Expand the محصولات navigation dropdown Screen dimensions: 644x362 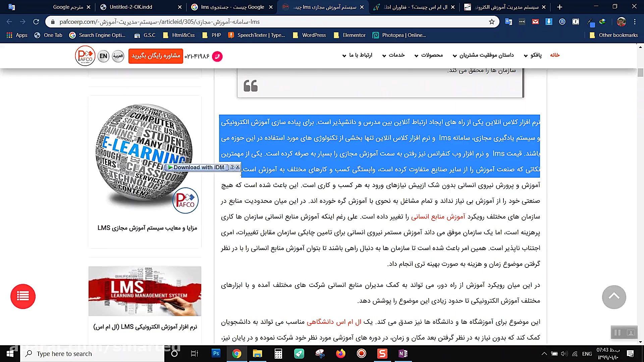click(433, 55)
